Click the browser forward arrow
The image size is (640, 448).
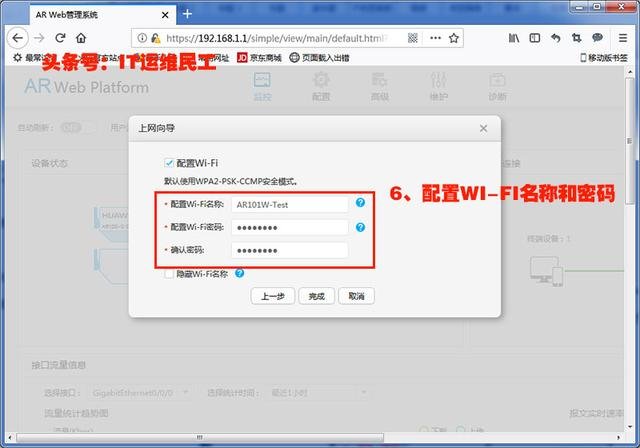tap(39, 38)
